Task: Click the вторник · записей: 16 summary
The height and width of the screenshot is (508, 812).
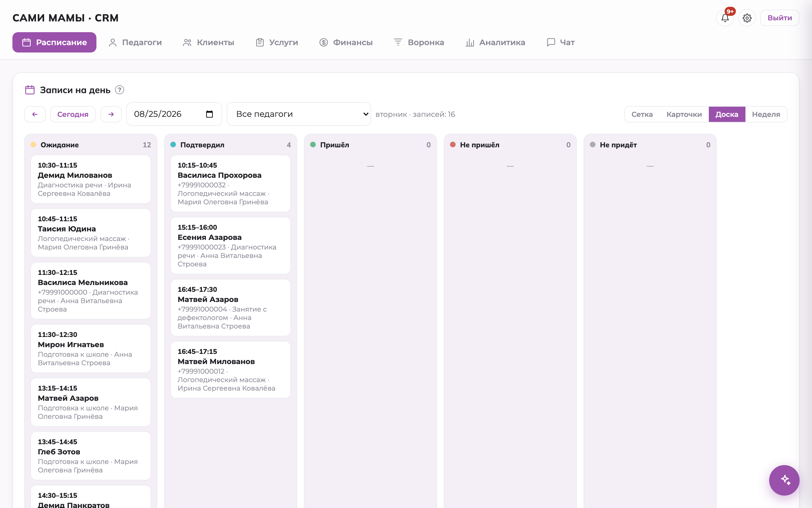Action: coord(415,114)
